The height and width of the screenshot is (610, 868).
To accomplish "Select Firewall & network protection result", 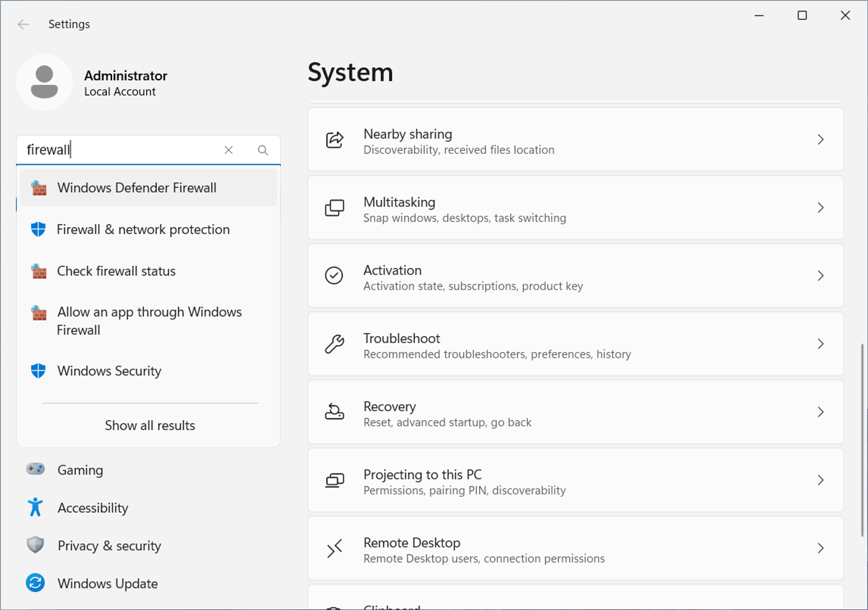I will click(148, 229).
